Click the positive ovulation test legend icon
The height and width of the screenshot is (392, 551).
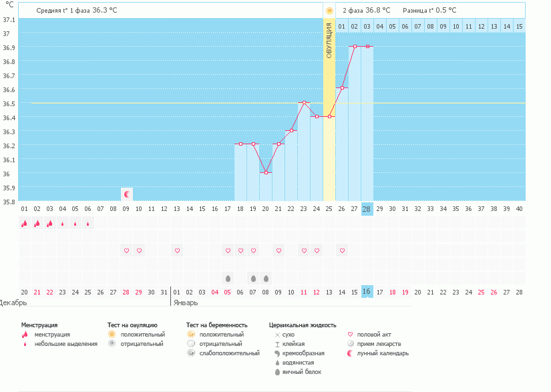112,334
